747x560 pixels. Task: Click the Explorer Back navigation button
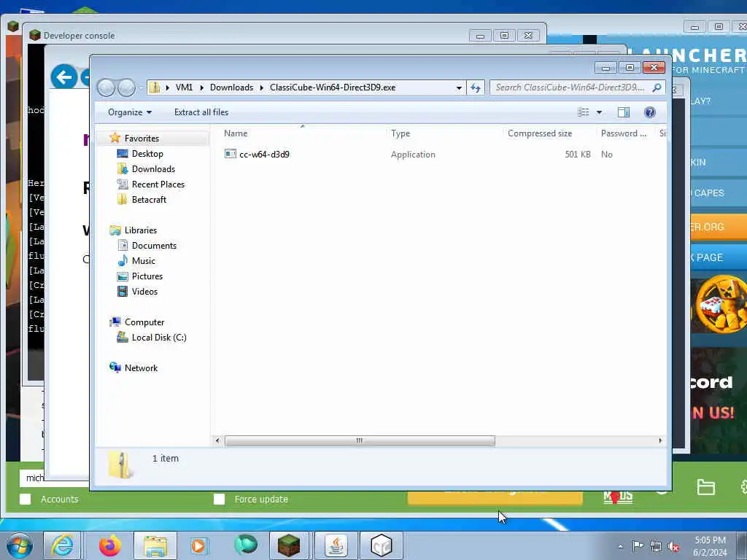[106, 87]
